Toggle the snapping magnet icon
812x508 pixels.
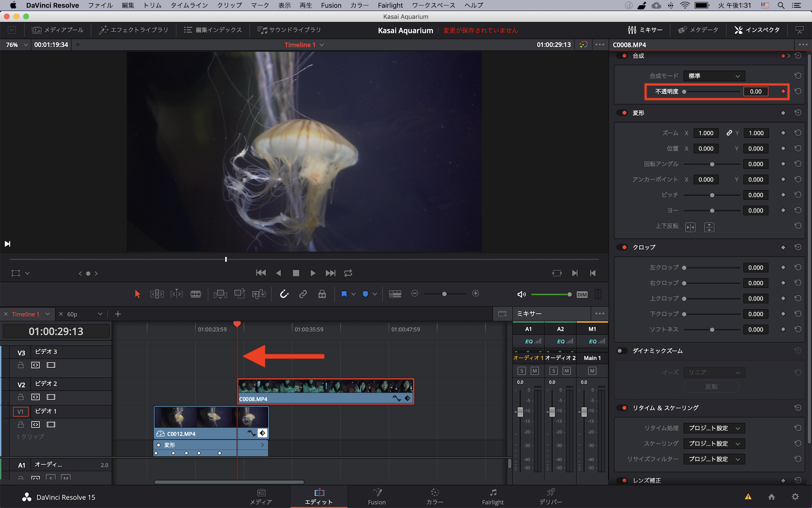coord(284,294)
